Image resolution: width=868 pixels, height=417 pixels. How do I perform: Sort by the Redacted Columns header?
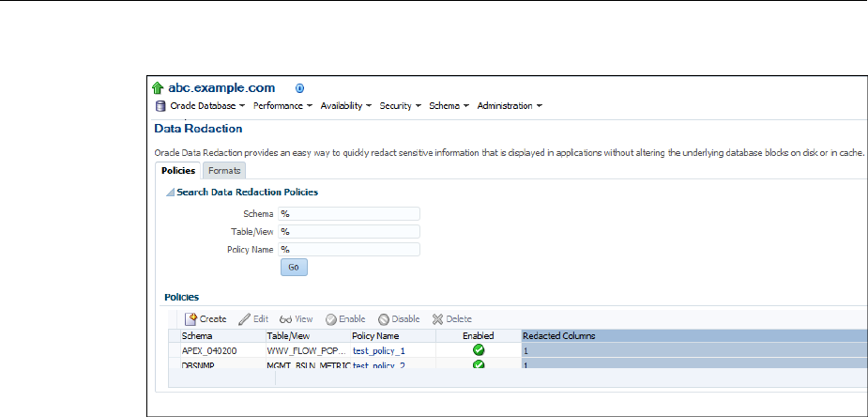tap(694, 335)
